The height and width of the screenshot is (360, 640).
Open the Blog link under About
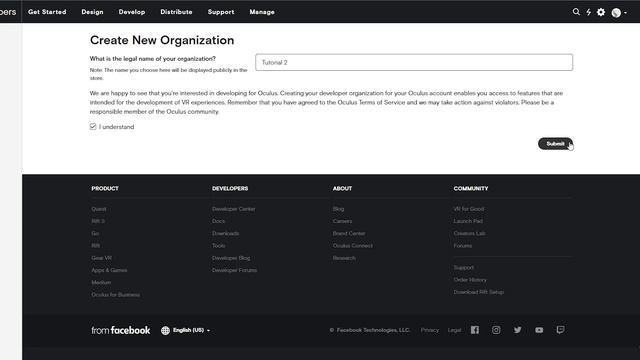338,209
